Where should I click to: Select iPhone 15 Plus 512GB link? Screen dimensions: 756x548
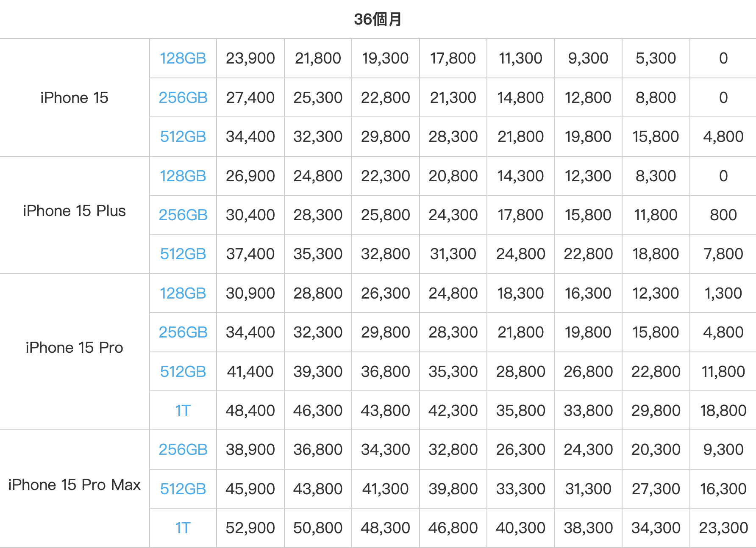point(183,254)
